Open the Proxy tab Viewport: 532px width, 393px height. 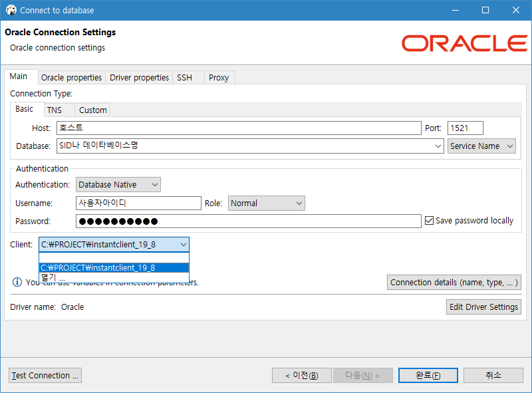(219, 78)
